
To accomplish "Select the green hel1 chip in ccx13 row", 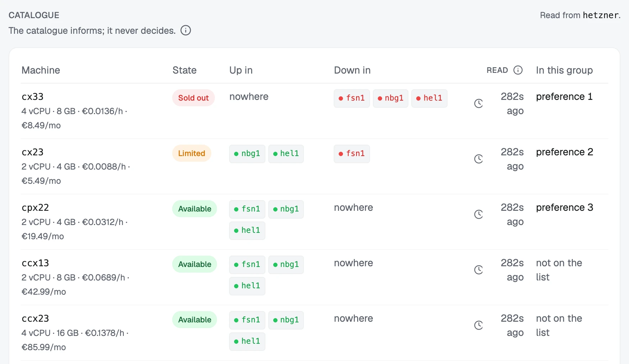I will point(247,286).
